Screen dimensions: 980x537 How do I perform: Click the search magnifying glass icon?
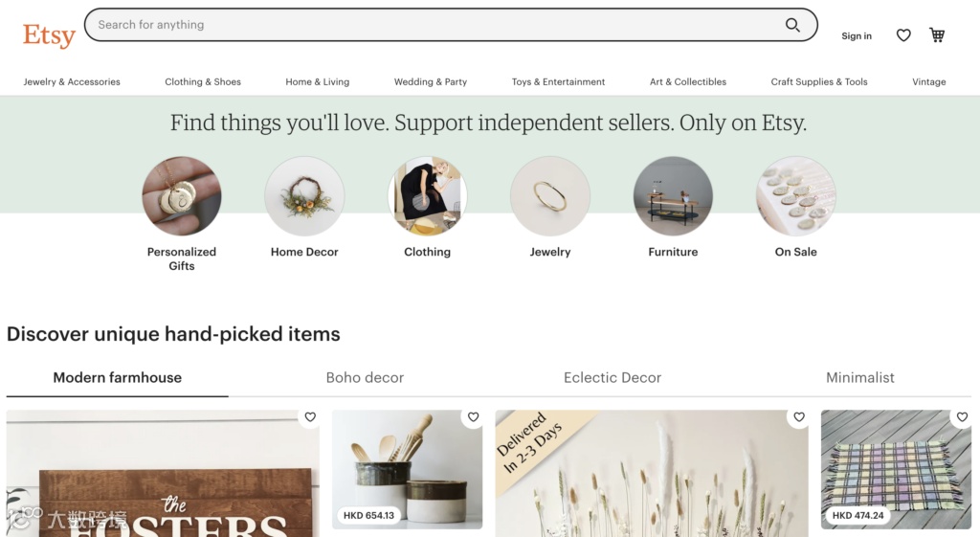(x=792, y=25)
